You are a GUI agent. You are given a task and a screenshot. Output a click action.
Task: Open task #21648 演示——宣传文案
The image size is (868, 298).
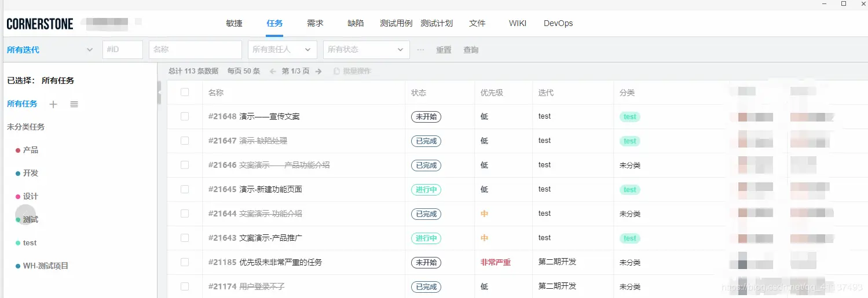254,116
